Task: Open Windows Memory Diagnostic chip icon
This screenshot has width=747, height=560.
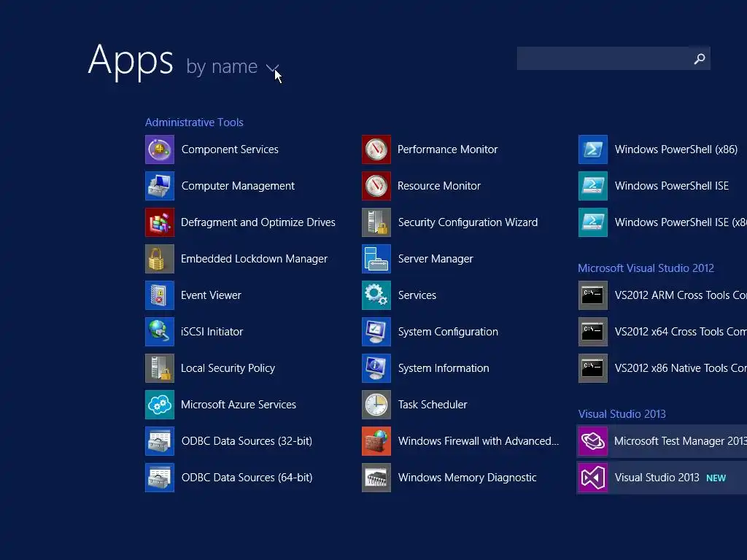Action: click(376, 478)
